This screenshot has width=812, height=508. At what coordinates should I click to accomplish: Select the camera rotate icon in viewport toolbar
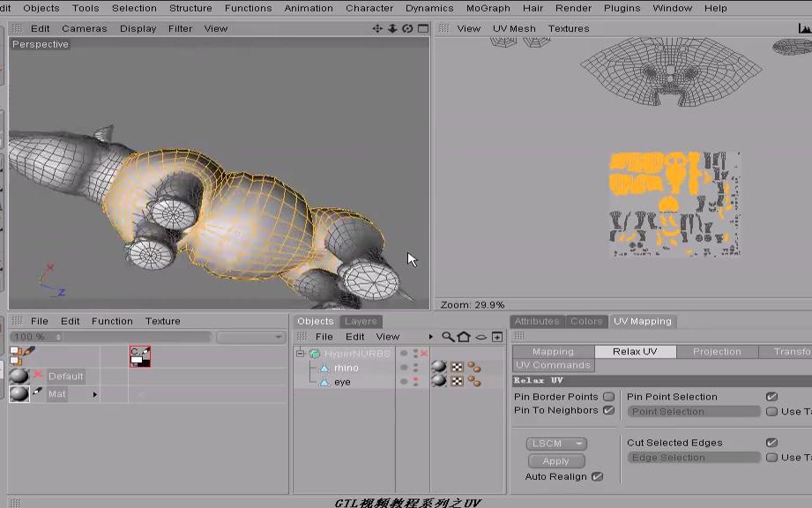(406, 28)
